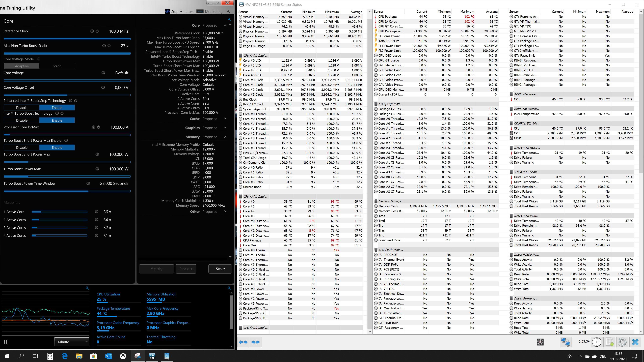Pause the monitoring graph
Screen dimensions: 644x362
point(6,342)
